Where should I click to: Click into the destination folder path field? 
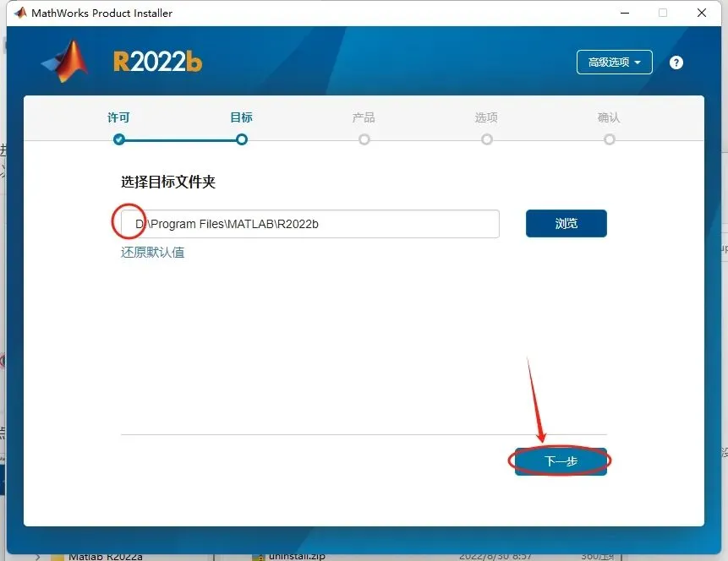point(310,224)
